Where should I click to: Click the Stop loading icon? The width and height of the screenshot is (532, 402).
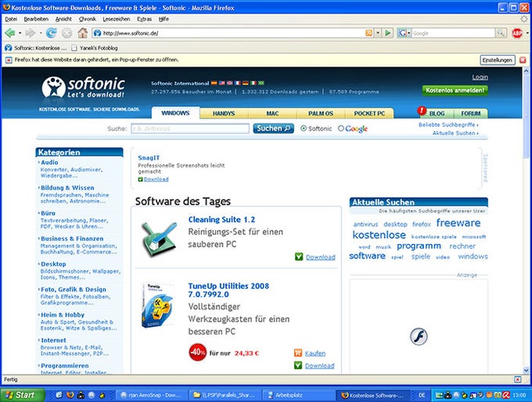pos(66,33)
